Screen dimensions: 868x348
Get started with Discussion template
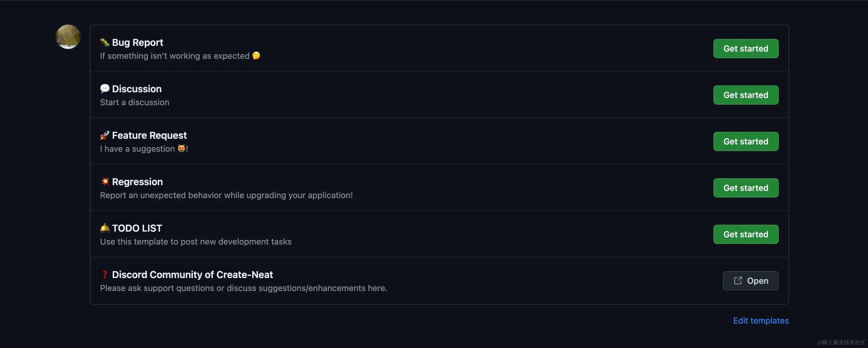coord(746,95)
